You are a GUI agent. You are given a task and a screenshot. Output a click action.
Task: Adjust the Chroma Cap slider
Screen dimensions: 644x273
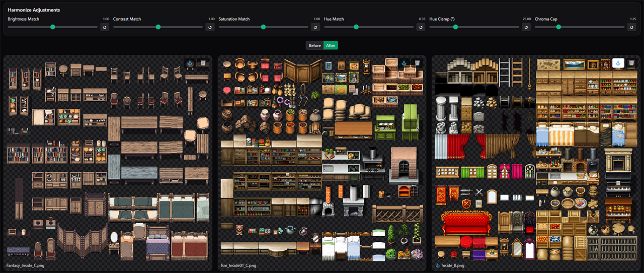[580, 27]
